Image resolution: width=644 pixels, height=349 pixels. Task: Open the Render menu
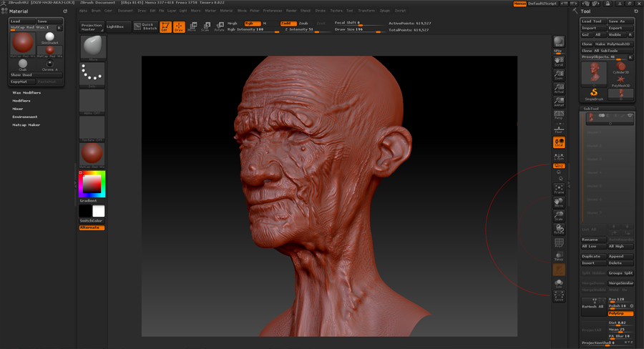click(291, 11)
